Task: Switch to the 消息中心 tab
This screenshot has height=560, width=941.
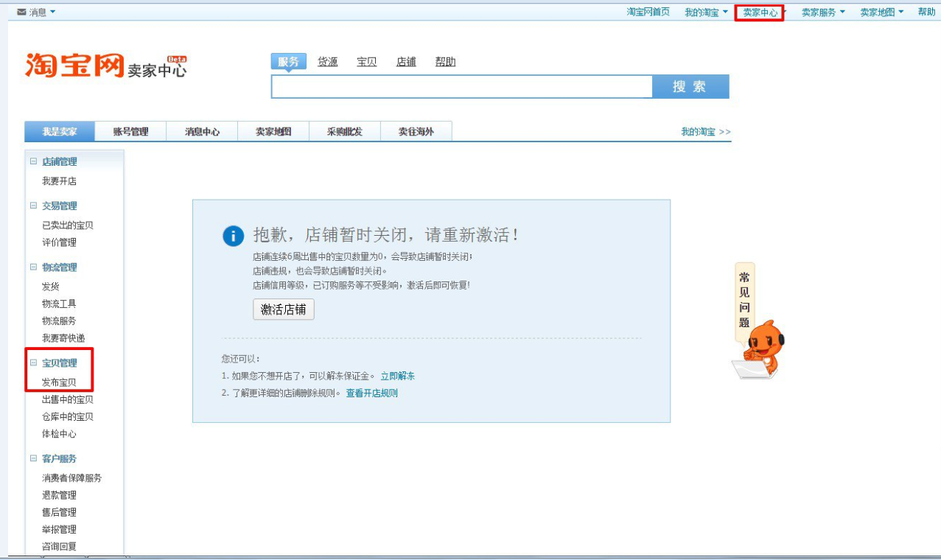Action: point(202,132)
